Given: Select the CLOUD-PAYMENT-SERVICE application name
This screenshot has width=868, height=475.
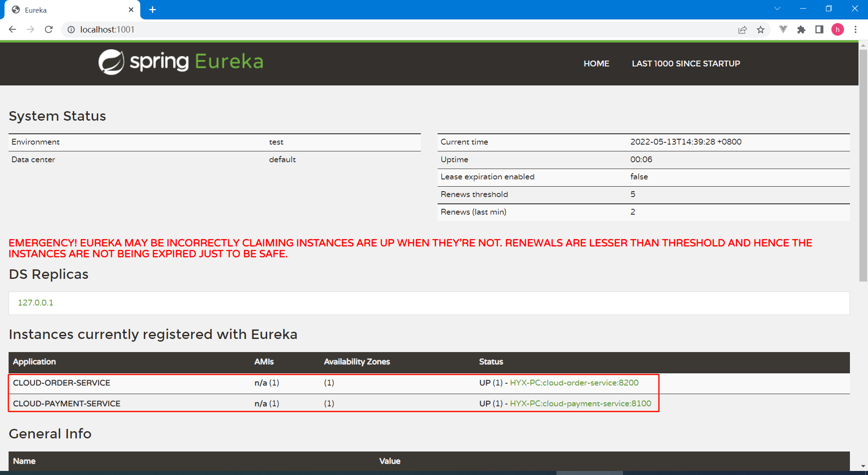Looking at the screenshot, I should click(66, 404).
